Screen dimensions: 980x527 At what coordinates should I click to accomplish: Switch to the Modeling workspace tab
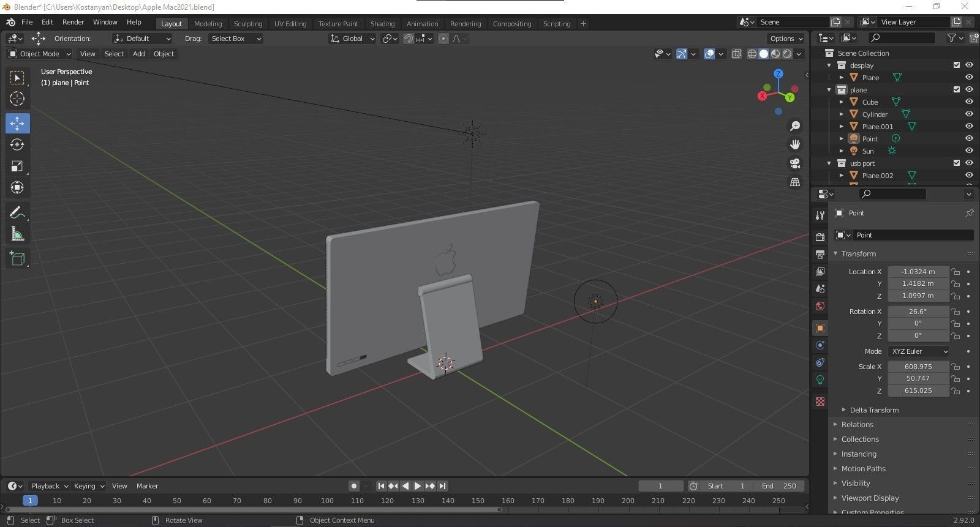pos(208,24)
